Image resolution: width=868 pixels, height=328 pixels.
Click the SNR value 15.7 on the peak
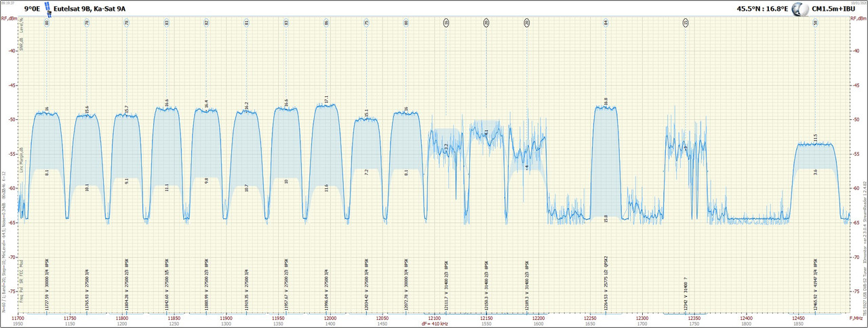point(127,109)
